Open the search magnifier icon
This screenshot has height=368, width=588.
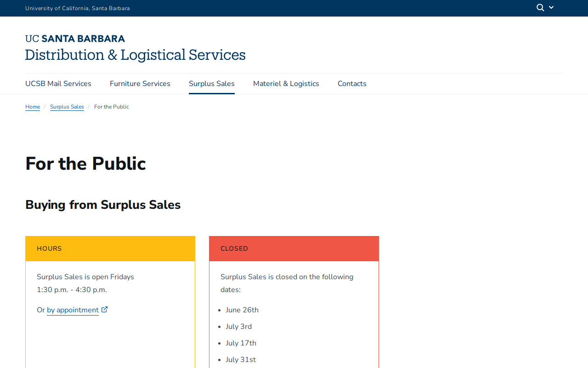click(x=540, y=7)
